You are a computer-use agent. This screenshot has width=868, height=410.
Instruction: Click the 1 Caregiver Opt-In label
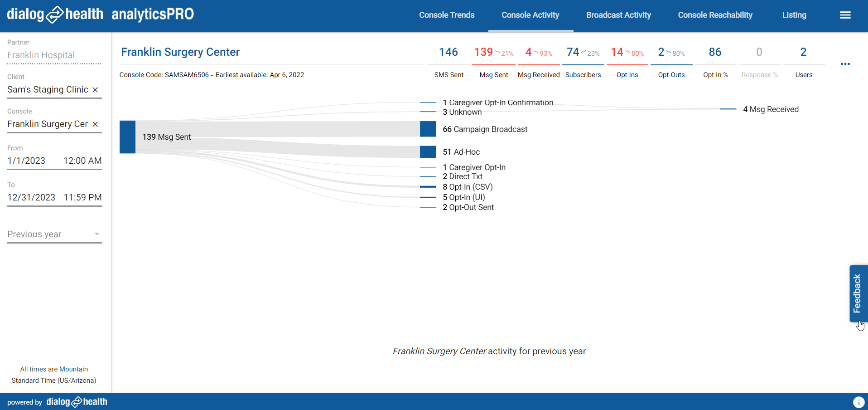click(474, 167)
